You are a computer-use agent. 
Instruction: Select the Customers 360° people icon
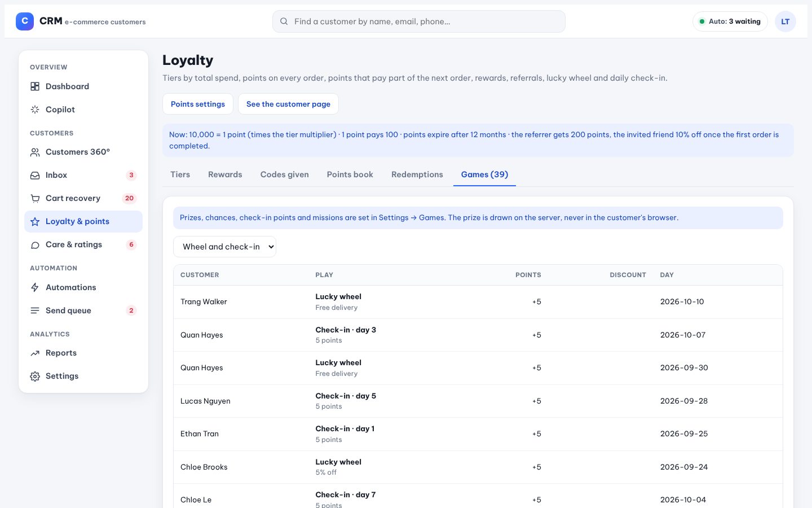(x=35, y=152)
